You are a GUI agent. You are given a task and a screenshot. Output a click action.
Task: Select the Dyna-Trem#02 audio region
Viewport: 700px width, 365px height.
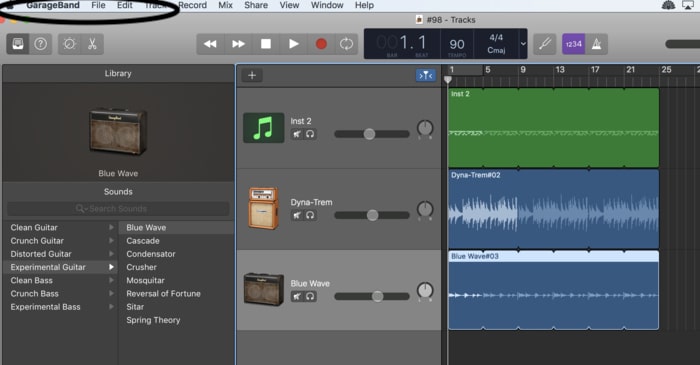click(x=554, y=209)
